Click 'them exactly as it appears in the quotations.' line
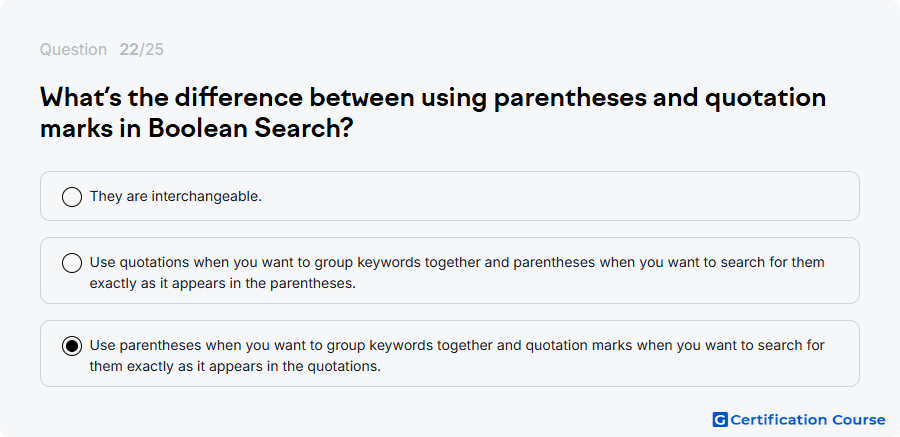 click(x=235, y=366)
